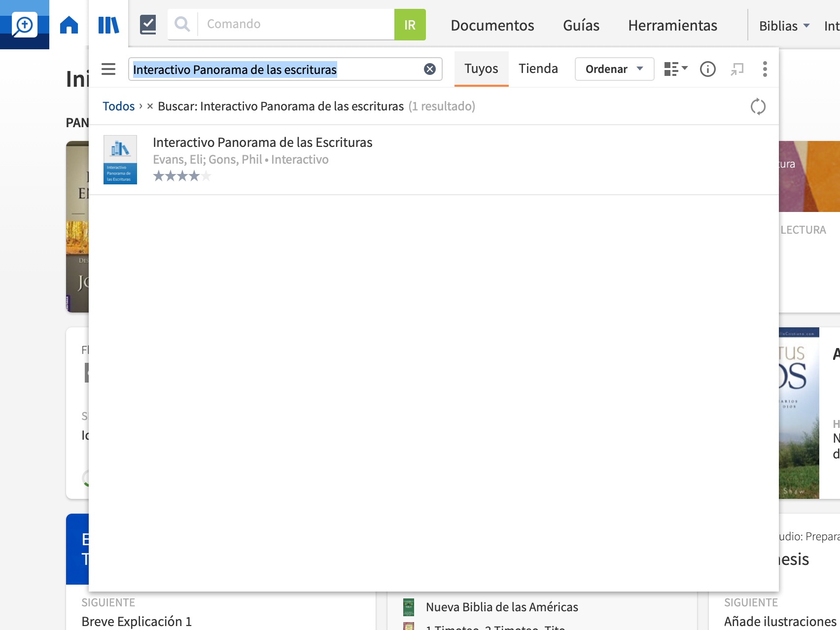Go to the Home page icon
The height and width of the screenshot is (630, 840).
click(x=69, y=24)
